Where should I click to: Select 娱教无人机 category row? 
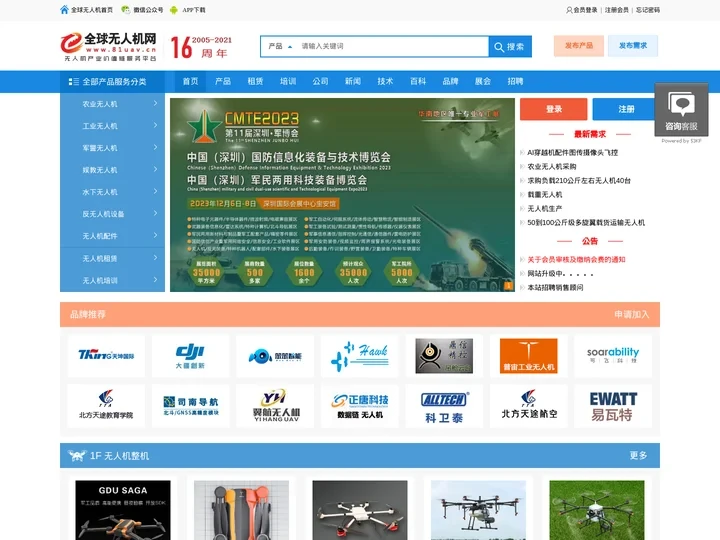click(112, 170)
